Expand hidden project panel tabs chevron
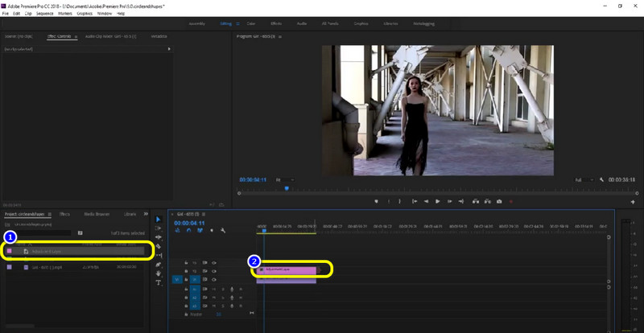This screenshot has height=333, width=644. point(146,214)
